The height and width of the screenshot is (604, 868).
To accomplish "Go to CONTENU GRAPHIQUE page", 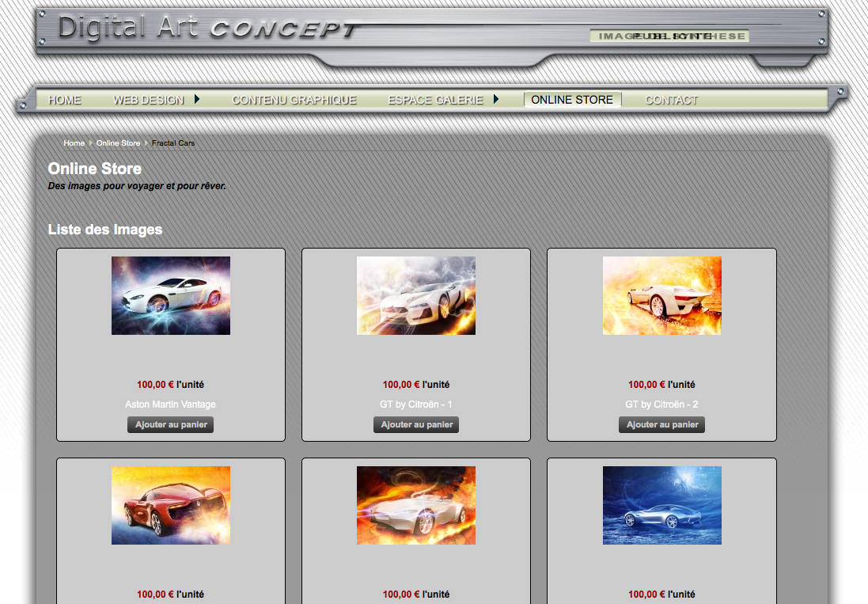I will click(x=294, y=101).
